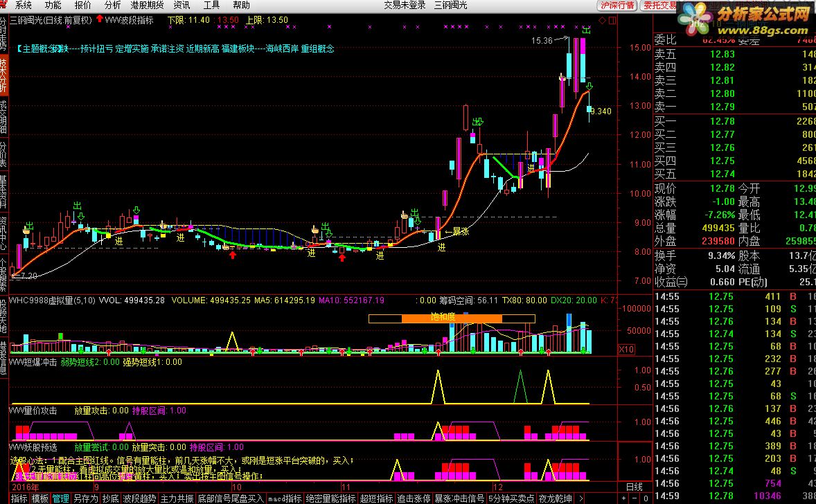This screenshot has height=504, width=816.
Task: Open the 报价 menu
Action: [x=82, y=6]
